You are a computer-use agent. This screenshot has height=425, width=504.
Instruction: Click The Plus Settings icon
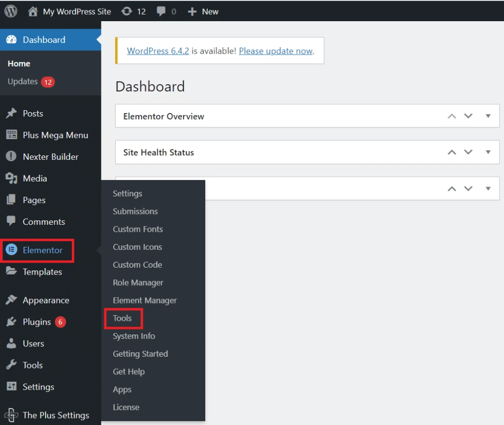tap(11, 415)
